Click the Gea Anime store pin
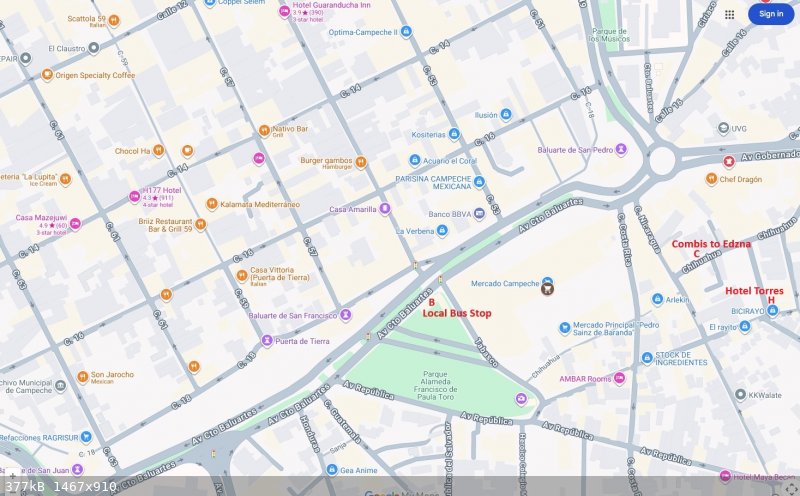This screenshot has height=496, width=800. pyautogui.click(x=331, y=469)
